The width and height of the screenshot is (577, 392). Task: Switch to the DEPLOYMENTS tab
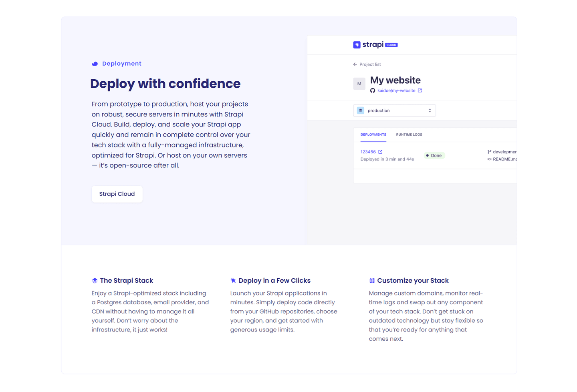coord(373,135)
